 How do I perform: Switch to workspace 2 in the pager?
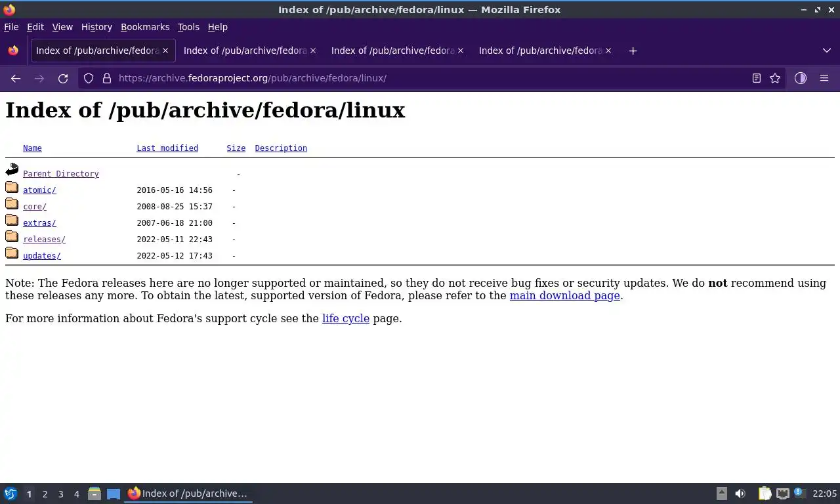pos(45,493)
